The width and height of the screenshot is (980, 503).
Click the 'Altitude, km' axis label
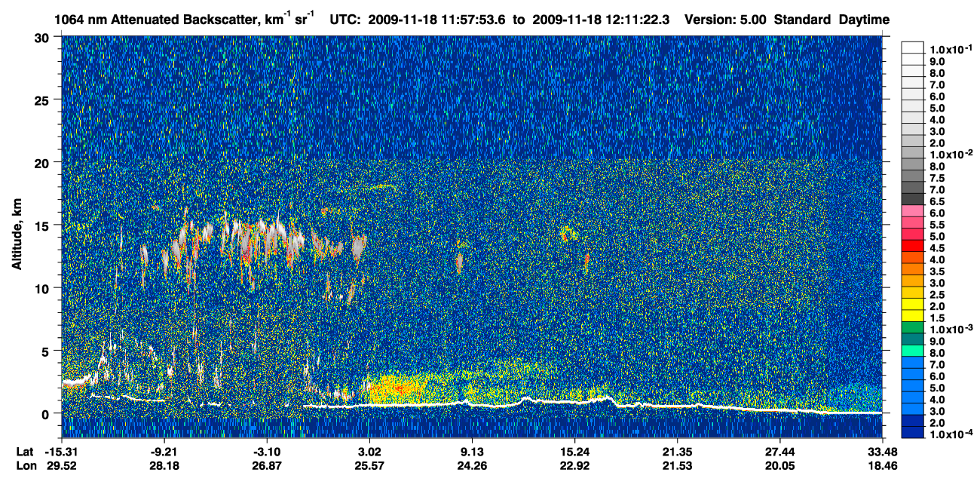point(17,234)
